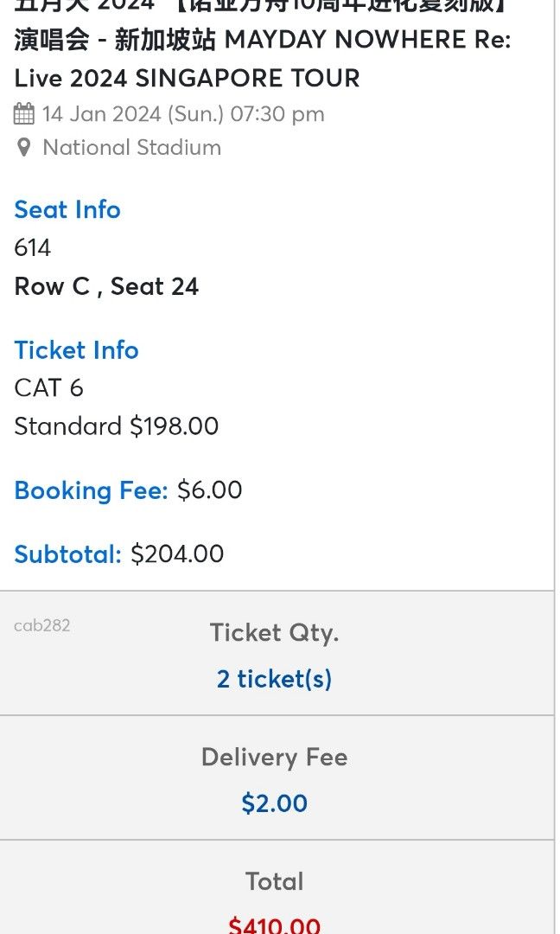Click the Delivery Fee label
This screenshot has width=560, height=934.
[274, 757]
